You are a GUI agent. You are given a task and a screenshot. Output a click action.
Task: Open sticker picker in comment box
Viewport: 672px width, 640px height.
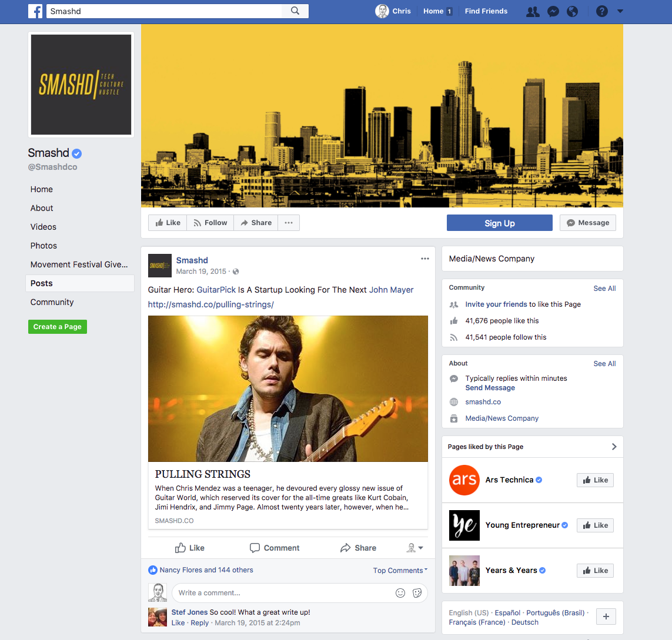(x=417, y=593)
